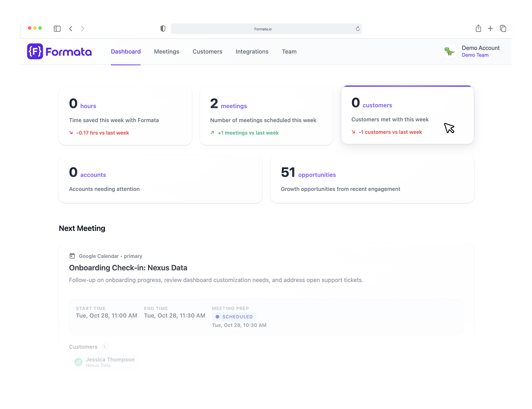Click the Demo Team link
The width and height of the screenshot is (532, 409).
[475, 55]
